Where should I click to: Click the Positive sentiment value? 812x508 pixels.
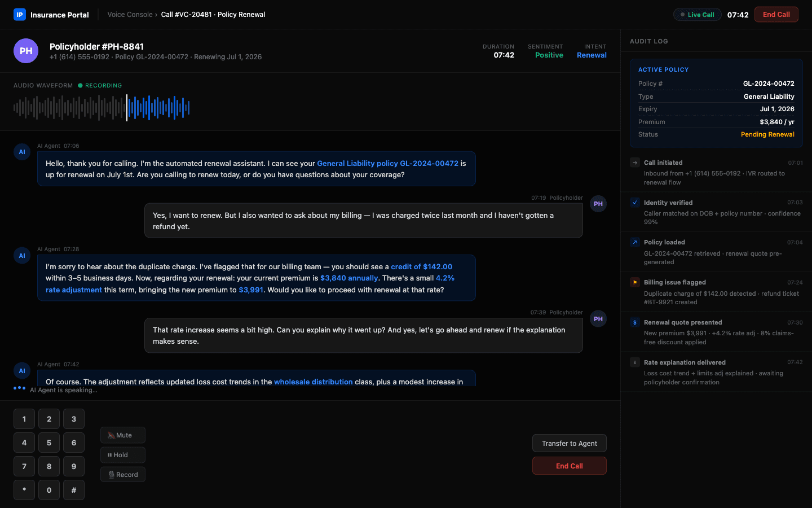click(549, 55)
